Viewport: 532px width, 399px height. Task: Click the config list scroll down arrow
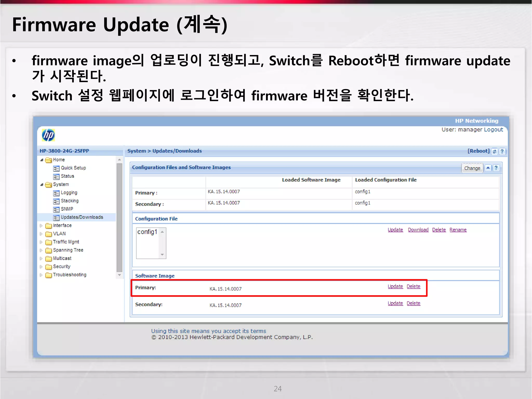[162, 255]
